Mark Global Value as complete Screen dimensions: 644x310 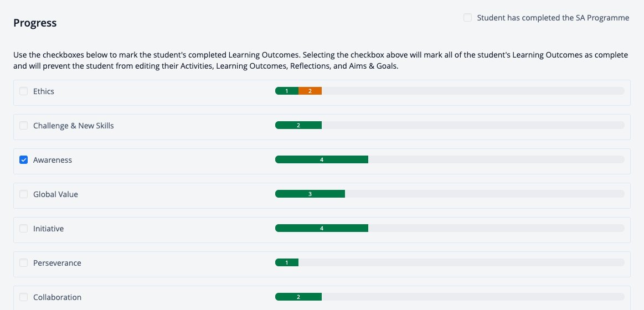(x=24, y=194)
